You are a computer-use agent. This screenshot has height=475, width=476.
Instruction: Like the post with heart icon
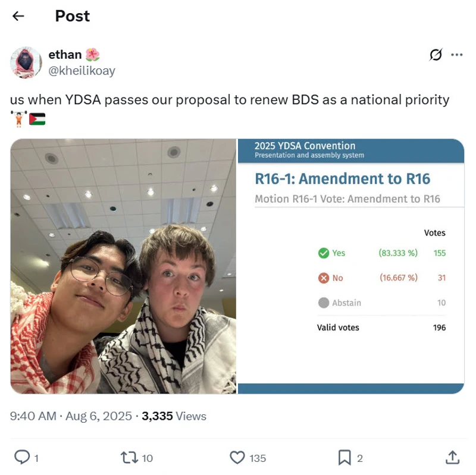click(237, 457)
